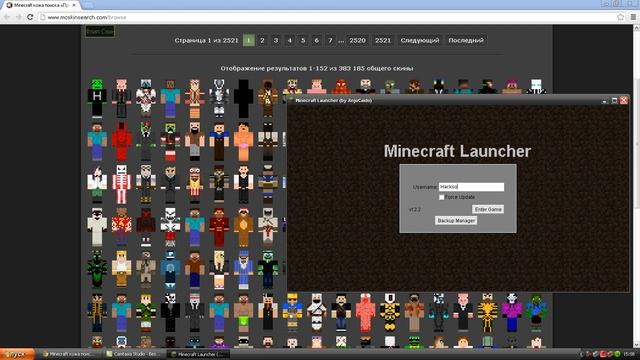Go to results page 5
640x360 pixels.
pos(303,40)
